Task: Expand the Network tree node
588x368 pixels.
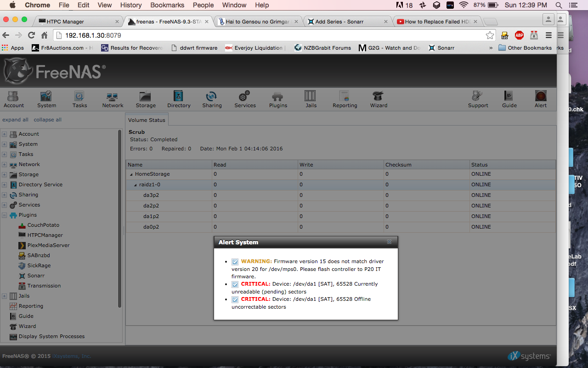Action: 4,165
